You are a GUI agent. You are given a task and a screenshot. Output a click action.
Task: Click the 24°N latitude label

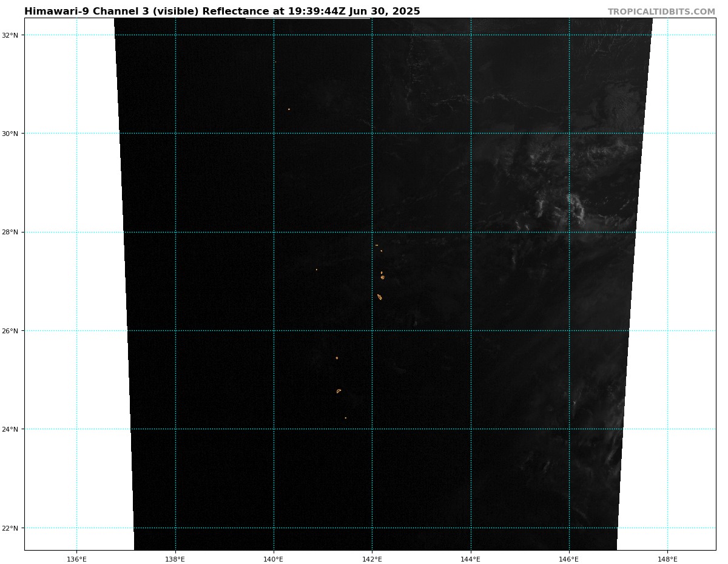point(11,429)
